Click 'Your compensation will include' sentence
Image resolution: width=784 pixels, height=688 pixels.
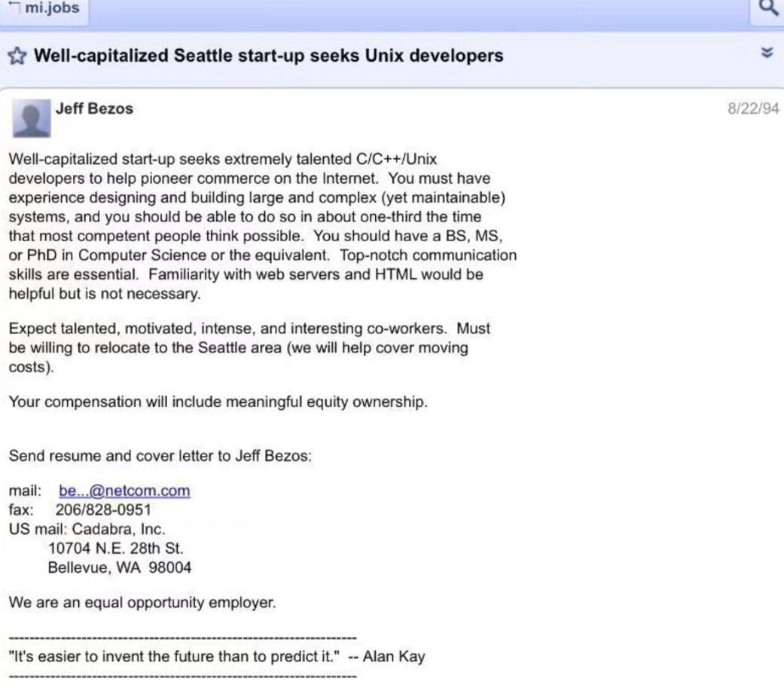[x=218, y=402]
